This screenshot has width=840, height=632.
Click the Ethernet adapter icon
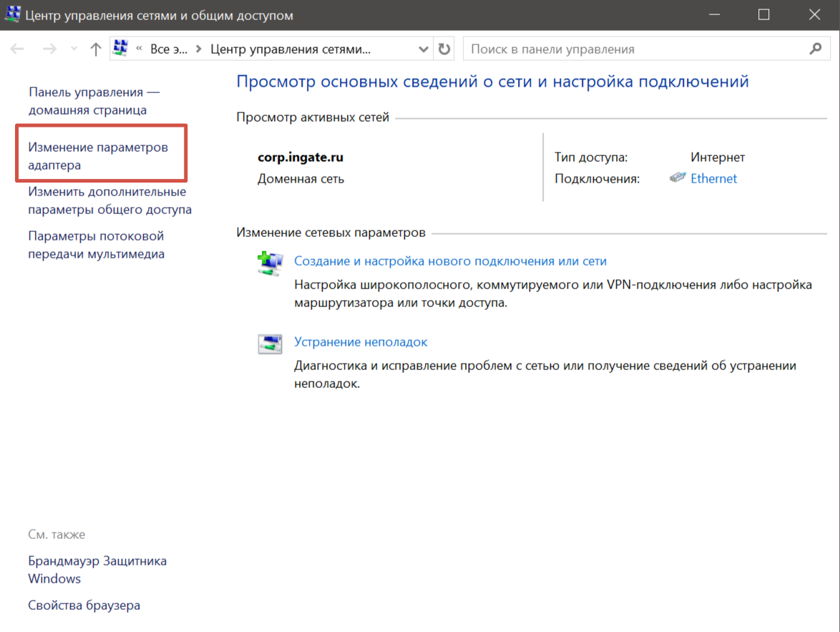tap(678, 178)
